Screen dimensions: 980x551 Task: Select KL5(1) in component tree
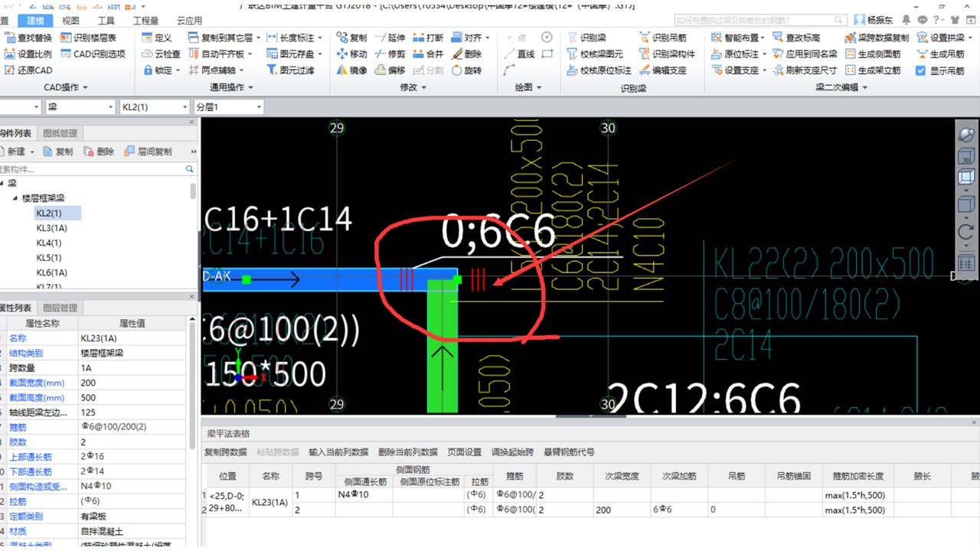pyautogui.click(x=48, y=258)
